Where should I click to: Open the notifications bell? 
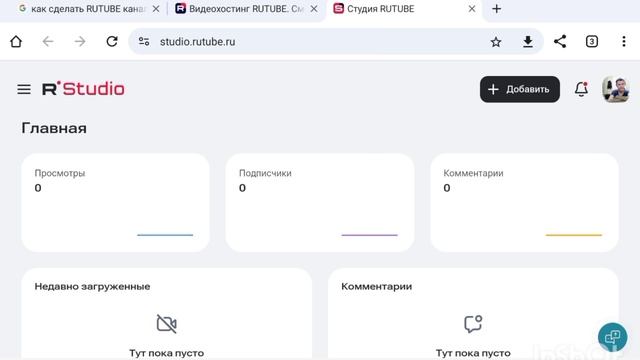click(x=581, y=89)
